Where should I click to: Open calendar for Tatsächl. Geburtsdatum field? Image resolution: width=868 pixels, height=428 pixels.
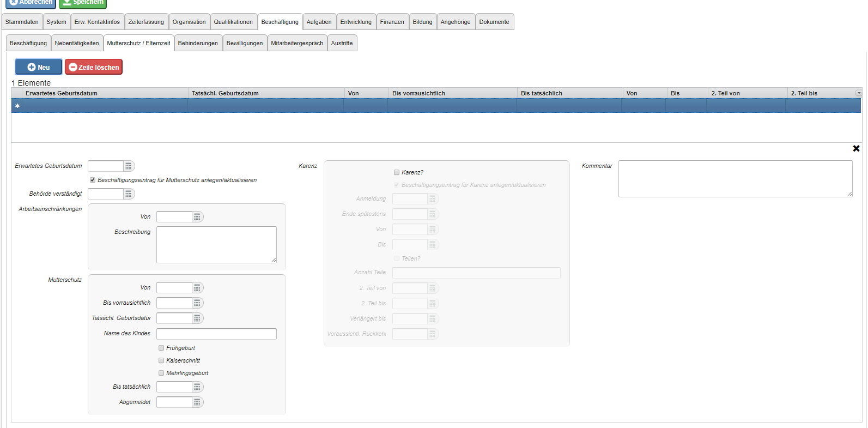197,318
